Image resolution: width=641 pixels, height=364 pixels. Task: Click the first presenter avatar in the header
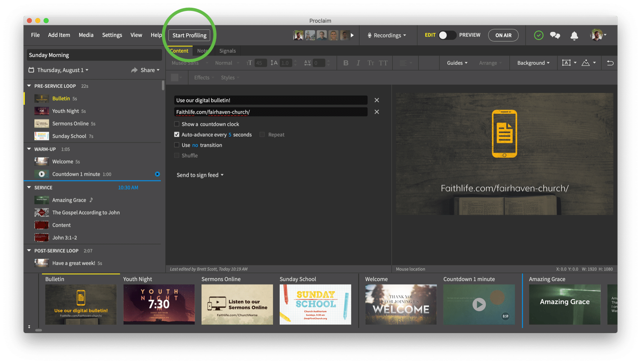[x=298, y=35]
